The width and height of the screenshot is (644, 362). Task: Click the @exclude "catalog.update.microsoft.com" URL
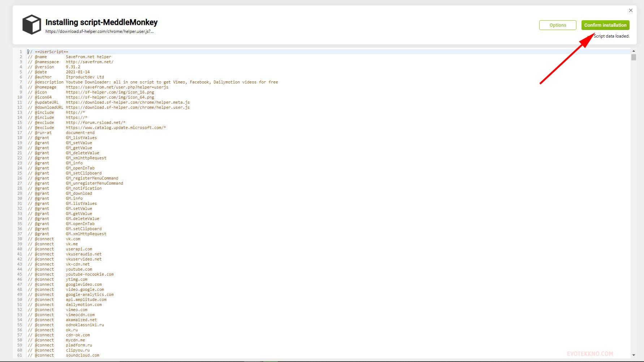pos(116,128)
